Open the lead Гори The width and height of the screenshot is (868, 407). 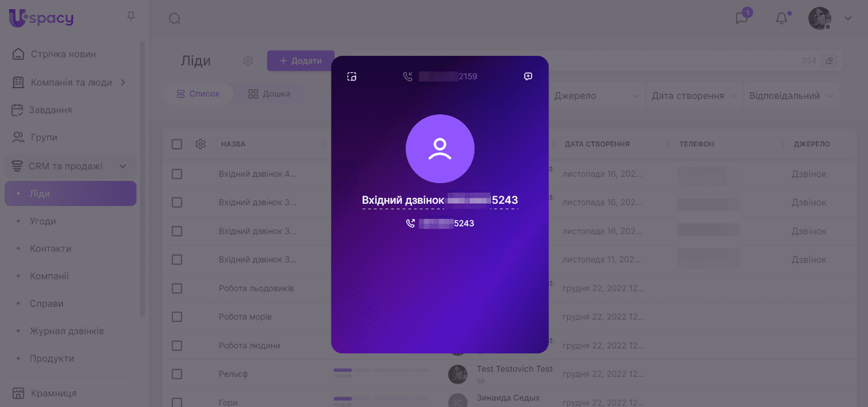pos(228,403)
